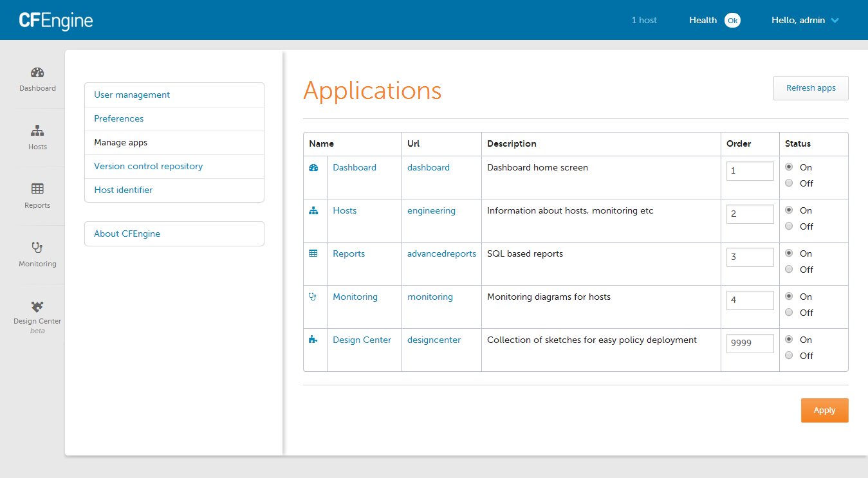Click the Status column header
This screenshot has width=868, height=478.
click(x=798, y=143)
